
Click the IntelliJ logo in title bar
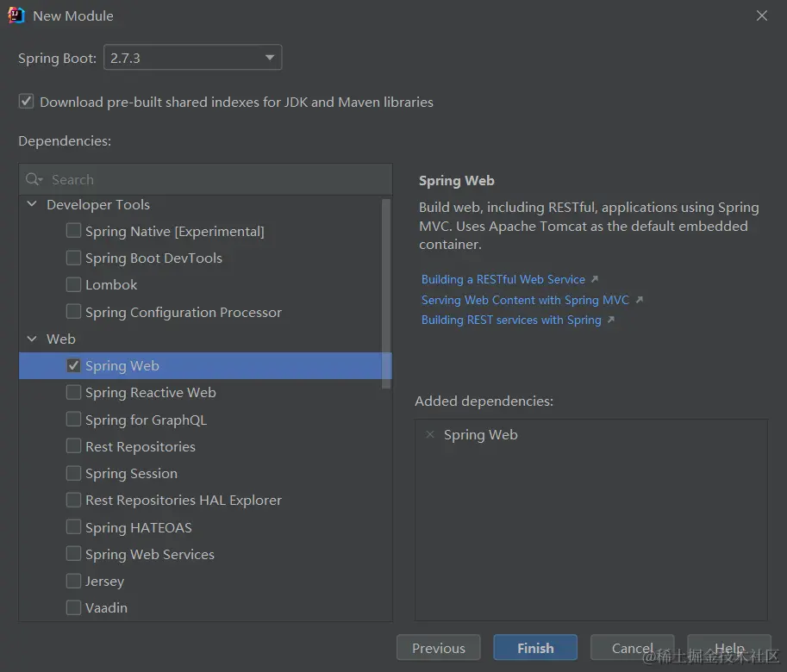pos(16,16)
